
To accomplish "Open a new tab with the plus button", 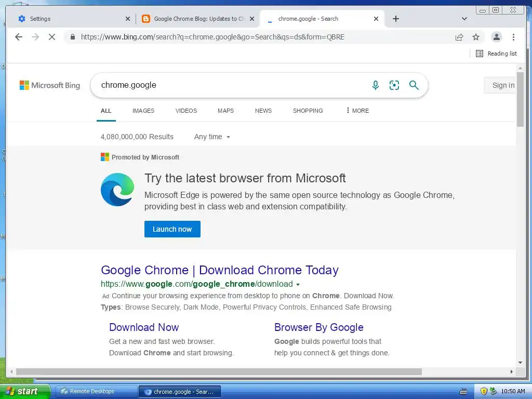I will (x=395, y=19).
